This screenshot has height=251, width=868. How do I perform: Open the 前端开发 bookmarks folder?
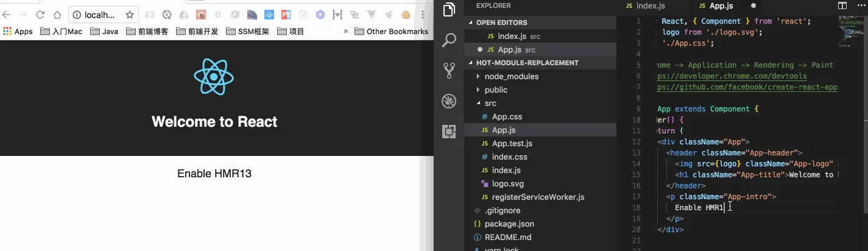click(x=197, y=31)
